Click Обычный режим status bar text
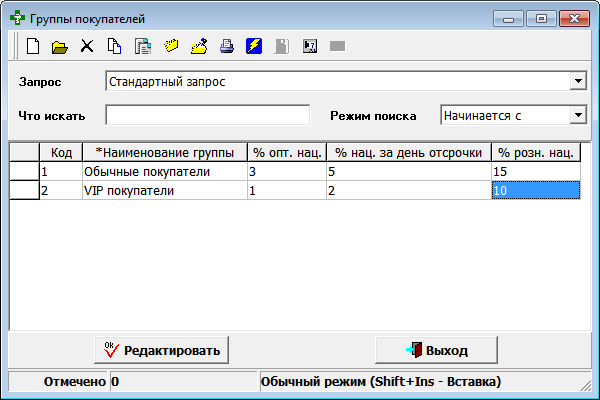600x400 pixels. (381, 382)
